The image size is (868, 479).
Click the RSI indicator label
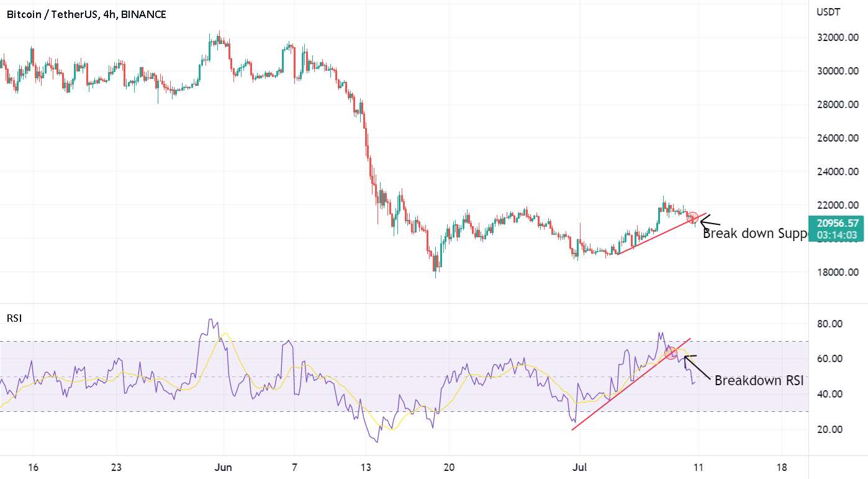[x=13, y=318]
